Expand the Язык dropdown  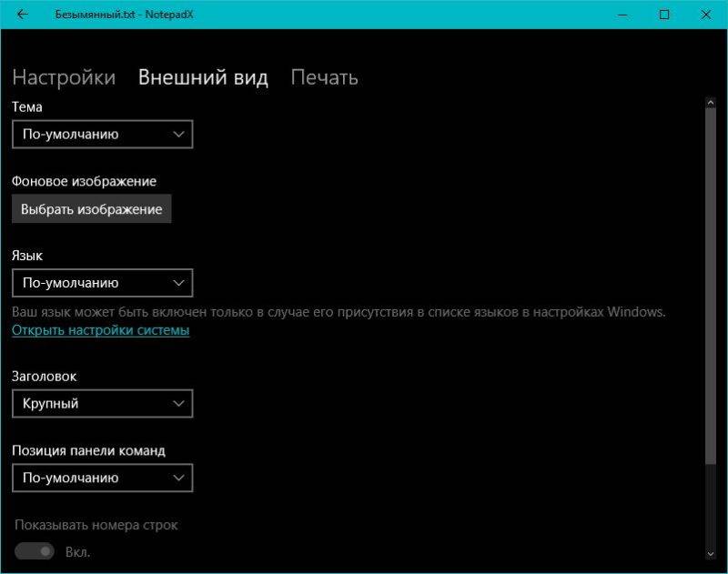(x=102, y=283)
